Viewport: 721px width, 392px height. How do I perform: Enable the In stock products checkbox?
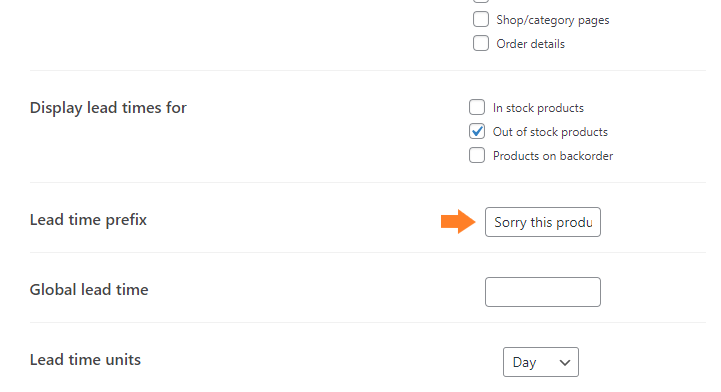pos(477,107)
